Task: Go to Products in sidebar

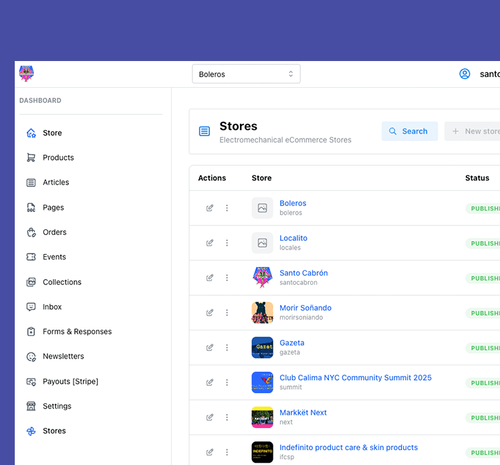Action: tap(58, 158)
